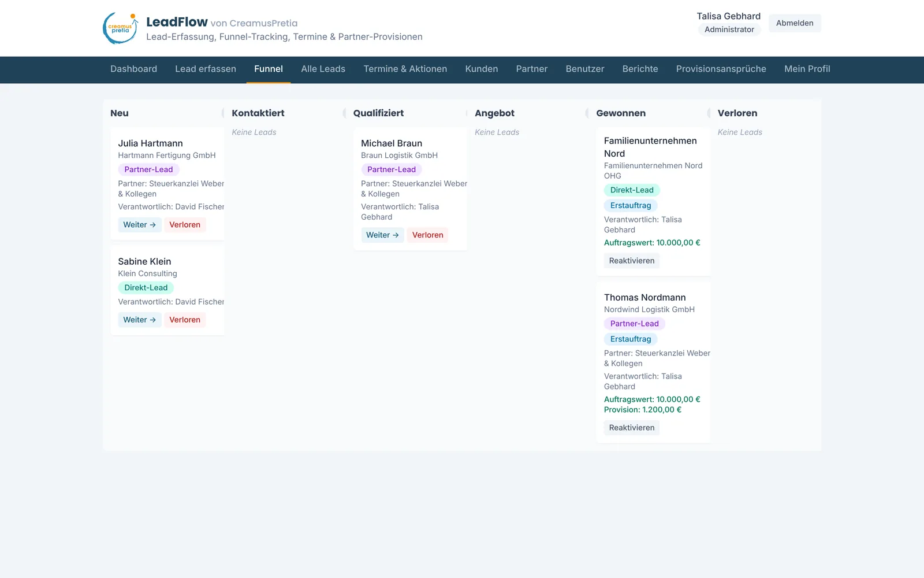Mark Sabine Klein as Verloren
This screenshot has width=924, height=578.
coord(185,320)
